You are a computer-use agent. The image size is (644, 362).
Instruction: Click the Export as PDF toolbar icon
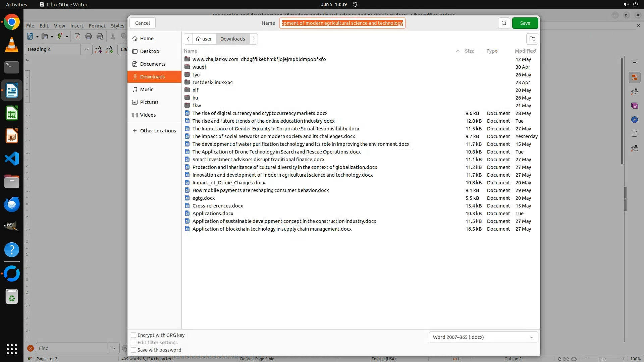click(77, 37)
